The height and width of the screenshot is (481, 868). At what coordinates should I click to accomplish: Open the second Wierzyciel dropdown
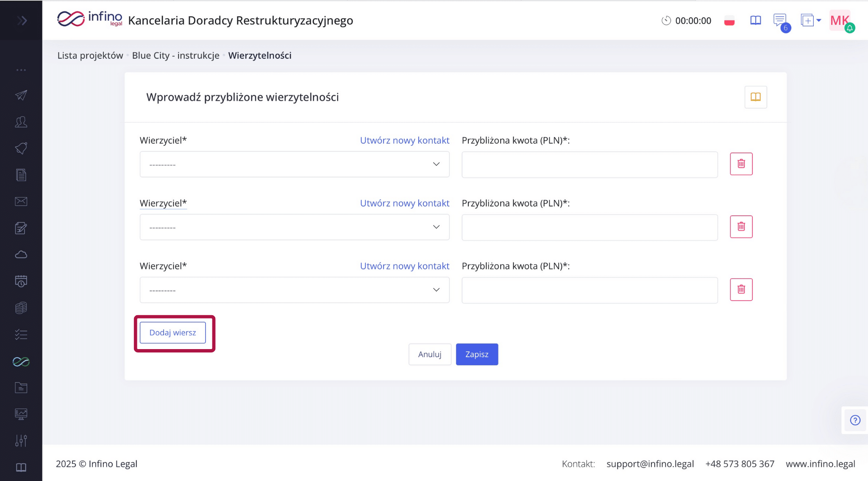point(294,227)
